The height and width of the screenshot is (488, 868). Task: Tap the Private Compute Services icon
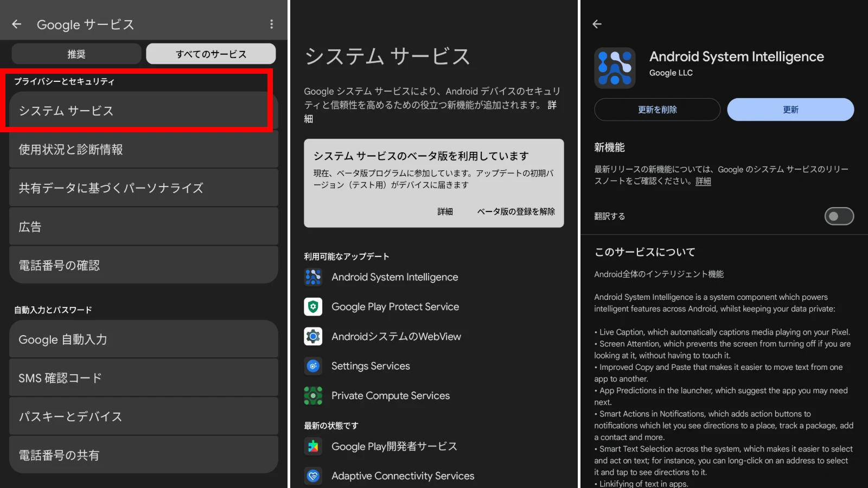[313, 396]
